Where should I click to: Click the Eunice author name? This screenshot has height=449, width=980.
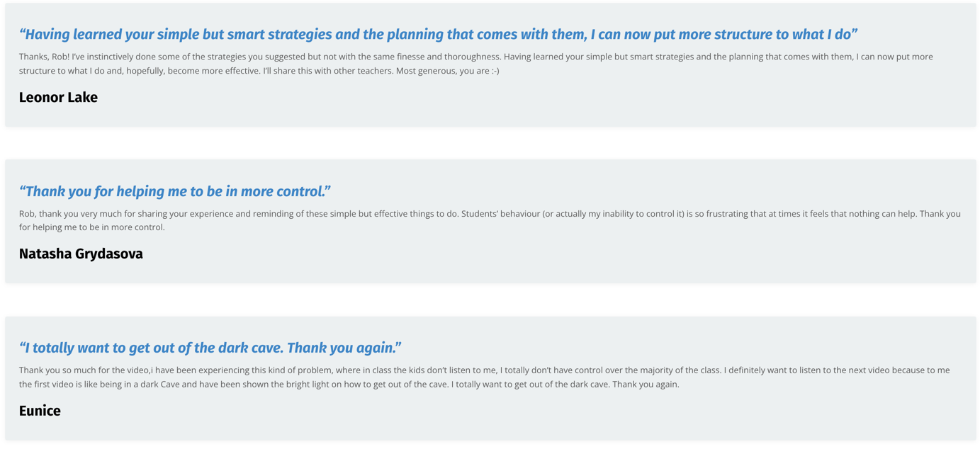point(40,411)
